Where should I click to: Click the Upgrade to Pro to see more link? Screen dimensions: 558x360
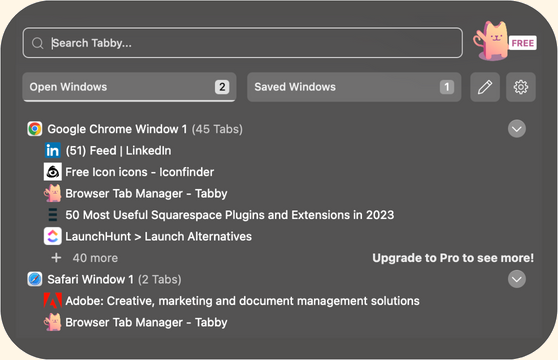(453, 258)
